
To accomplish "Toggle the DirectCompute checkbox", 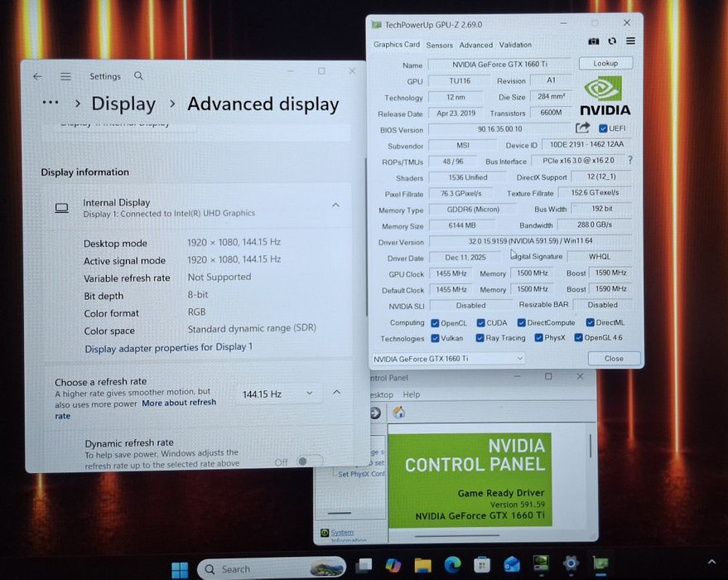I will 522,322.
